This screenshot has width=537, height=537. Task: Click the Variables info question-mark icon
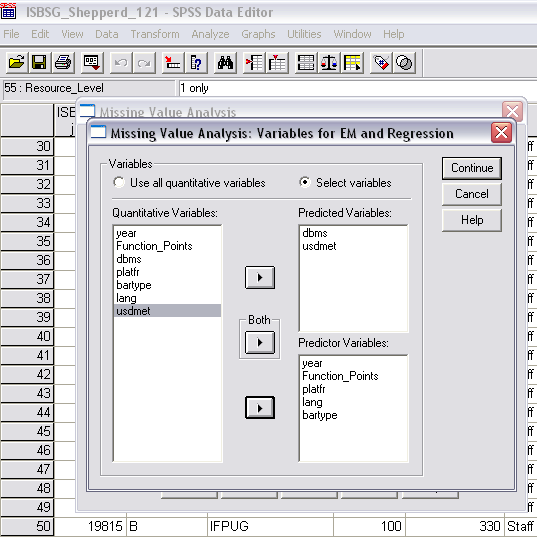(196, 63)
